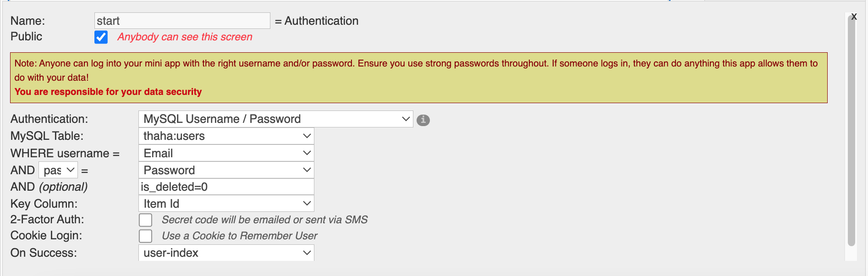Open the MySQL Table dropdown
This screenshot has height=276, width=868.
click(226, 136)
